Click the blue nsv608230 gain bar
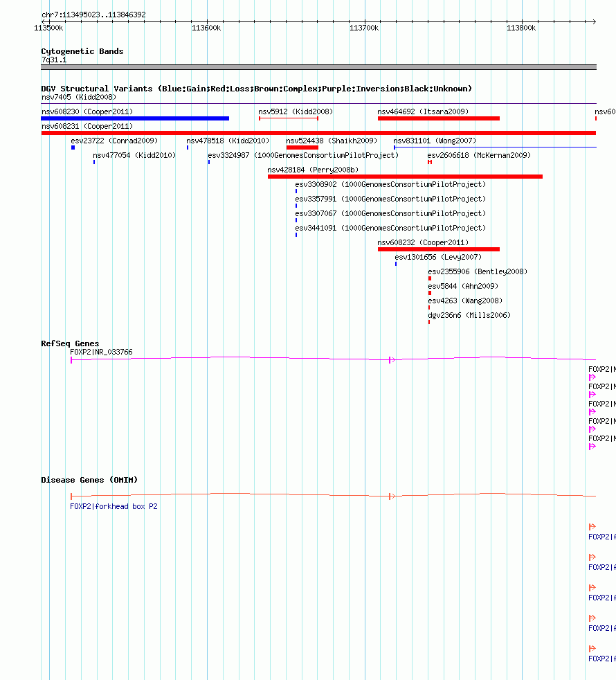 tap(135, 118)
